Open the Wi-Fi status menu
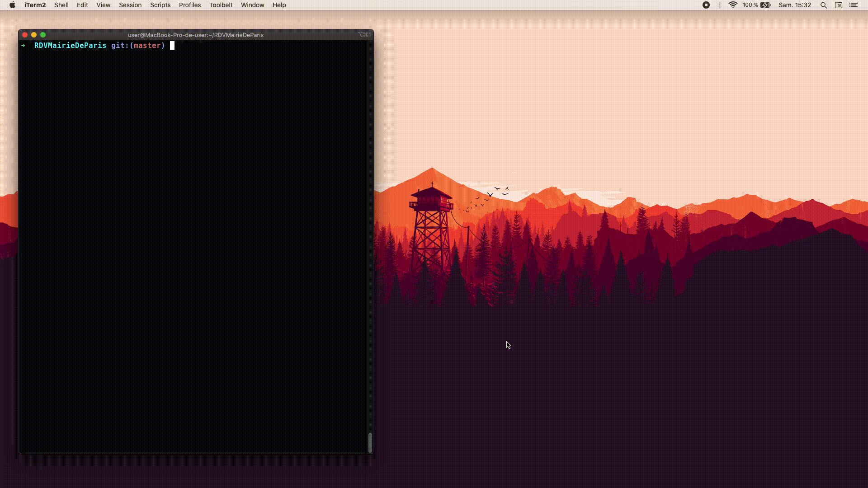The height and width of the screenshot is (488, 868). coord(733,5)
